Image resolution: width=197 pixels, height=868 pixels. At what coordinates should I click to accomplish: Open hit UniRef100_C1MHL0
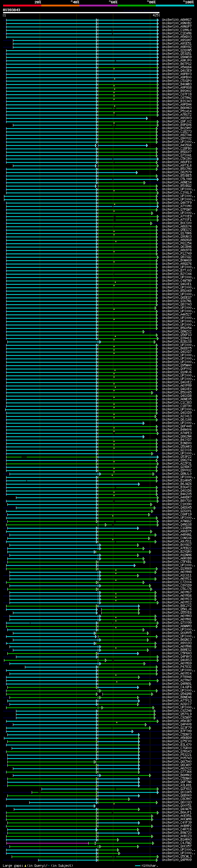pos(177,30)
